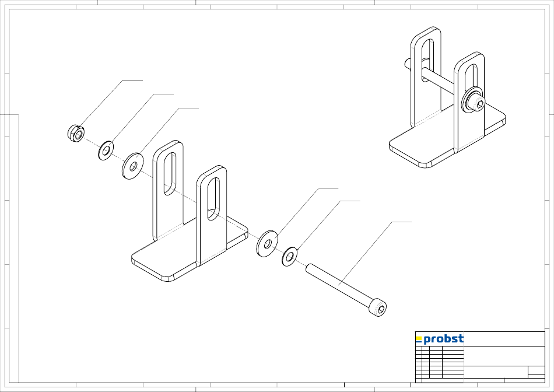Click the assembled bracket view at top right

(447, 97)
